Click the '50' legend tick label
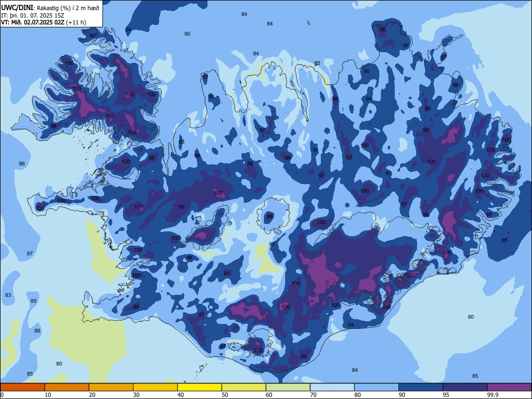 click(225, 395)
